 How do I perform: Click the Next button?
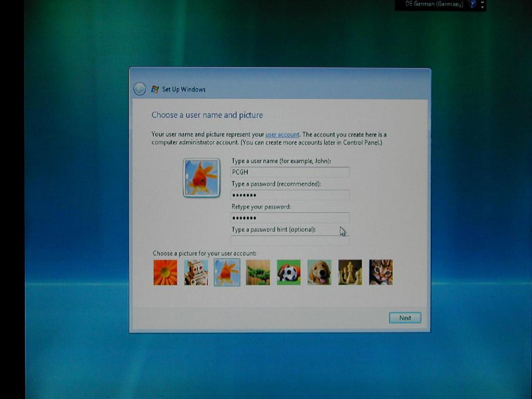coord(405,318)
